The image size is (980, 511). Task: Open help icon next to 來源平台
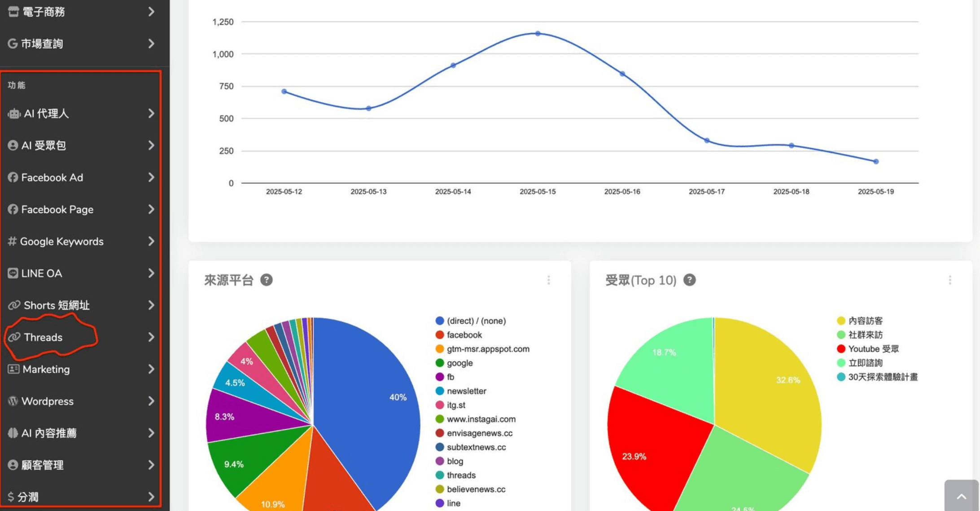267,280
